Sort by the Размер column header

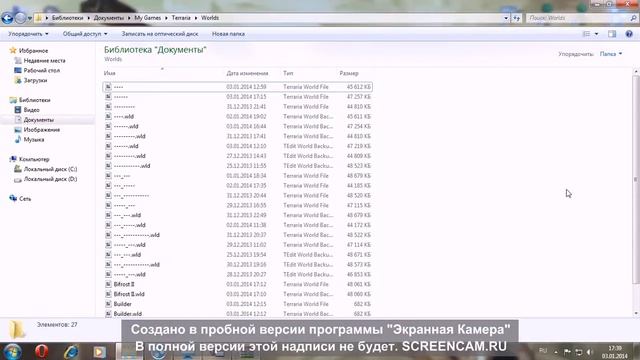pyautogui.click(x=349, y=73)
